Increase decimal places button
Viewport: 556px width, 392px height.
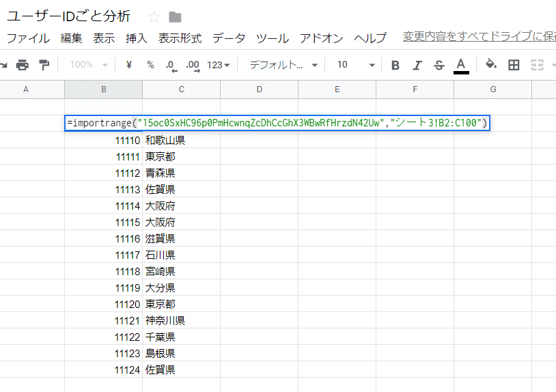click(x=193, y=66)
